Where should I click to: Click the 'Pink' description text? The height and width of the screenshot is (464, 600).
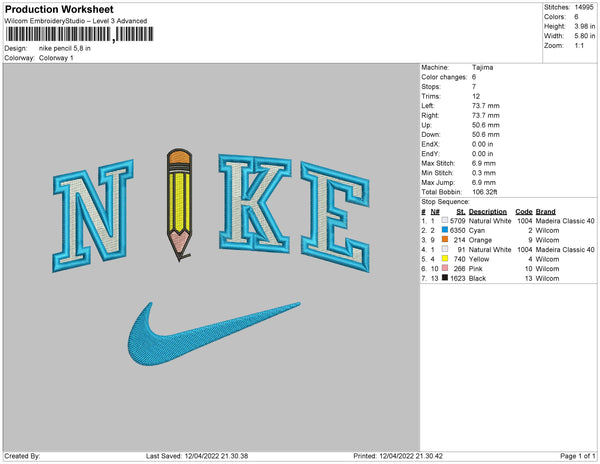[475, 269]
